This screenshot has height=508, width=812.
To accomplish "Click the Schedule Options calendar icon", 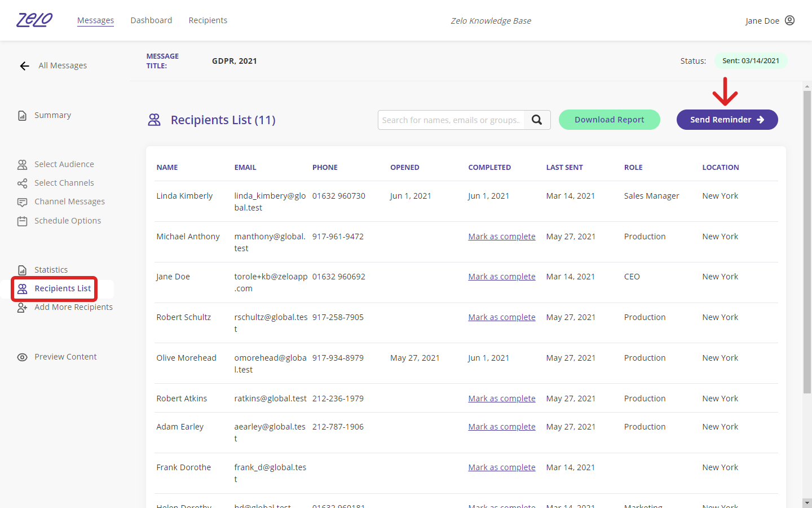I will coord(22,221).
